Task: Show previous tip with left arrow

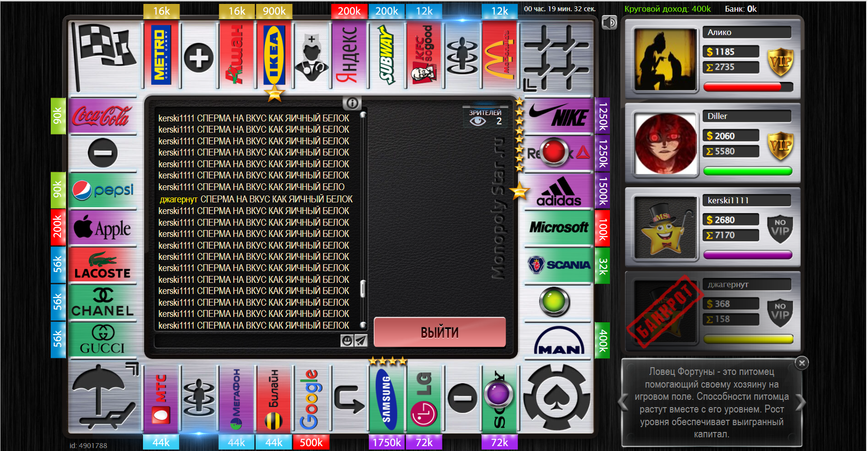Action: 623,403
